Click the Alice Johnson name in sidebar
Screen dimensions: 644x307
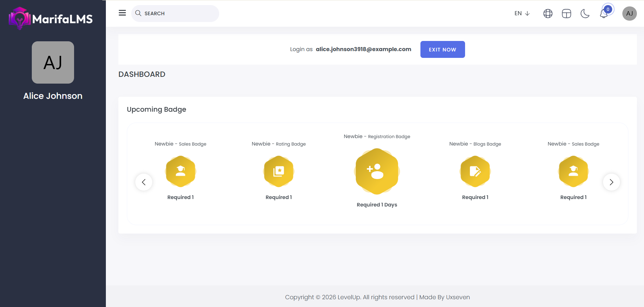coord(53,96)
